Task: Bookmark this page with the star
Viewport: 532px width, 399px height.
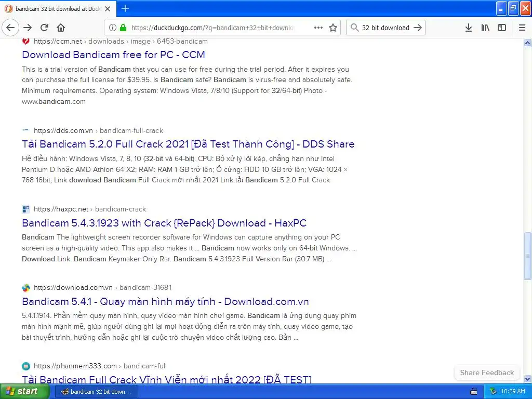Action: point(333,28)
